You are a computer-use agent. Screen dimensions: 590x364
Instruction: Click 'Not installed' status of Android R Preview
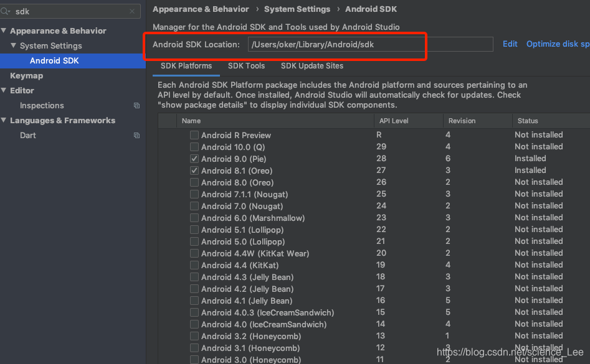(539, 134)
